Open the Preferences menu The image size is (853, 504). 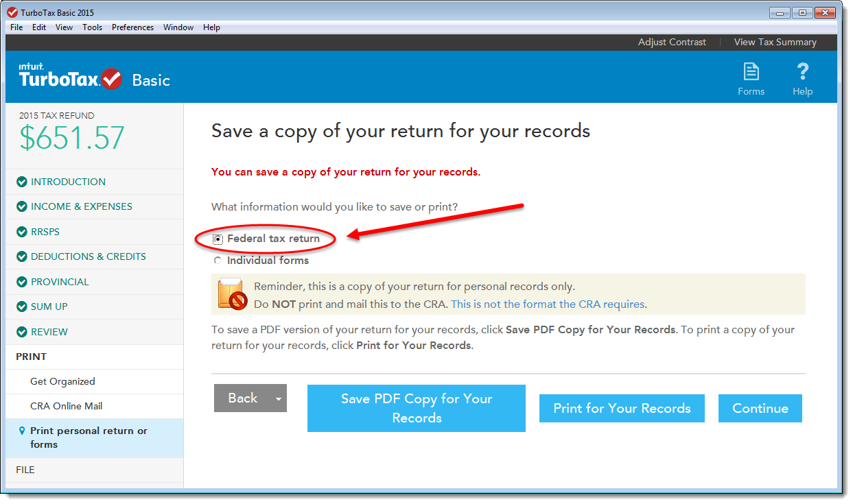click(x=132, y=27)
